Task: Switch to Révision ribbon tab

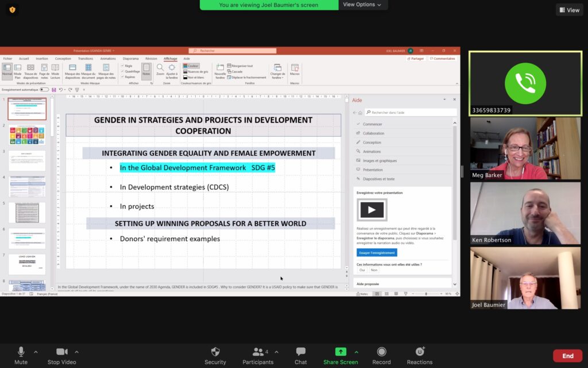Action: [x=151, y=59]
